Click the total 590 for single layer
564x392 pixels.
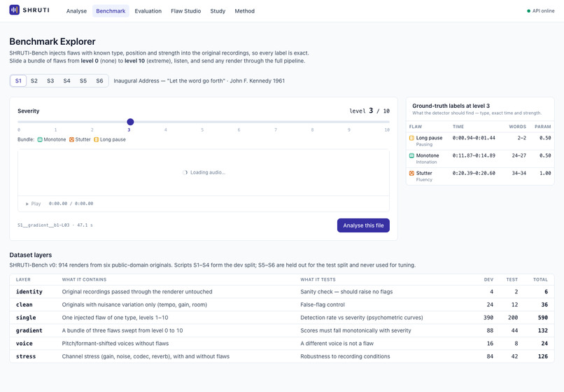coord(543,318)
